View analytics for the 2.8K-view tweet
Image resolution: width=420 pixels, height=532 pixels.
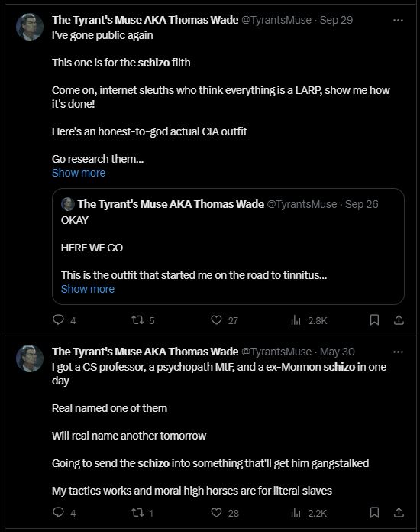click(309, 320)
